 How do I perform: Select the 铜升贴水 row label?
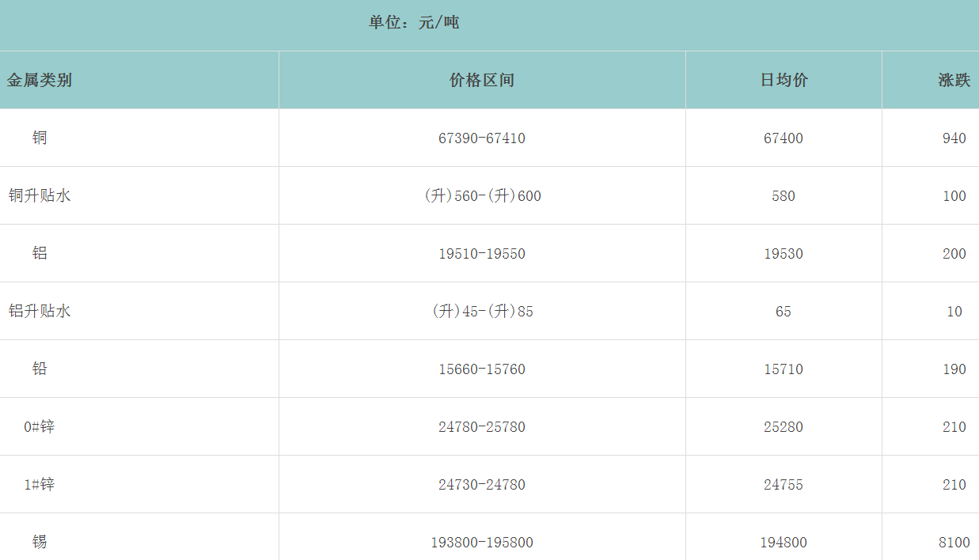tap(40, 195)
